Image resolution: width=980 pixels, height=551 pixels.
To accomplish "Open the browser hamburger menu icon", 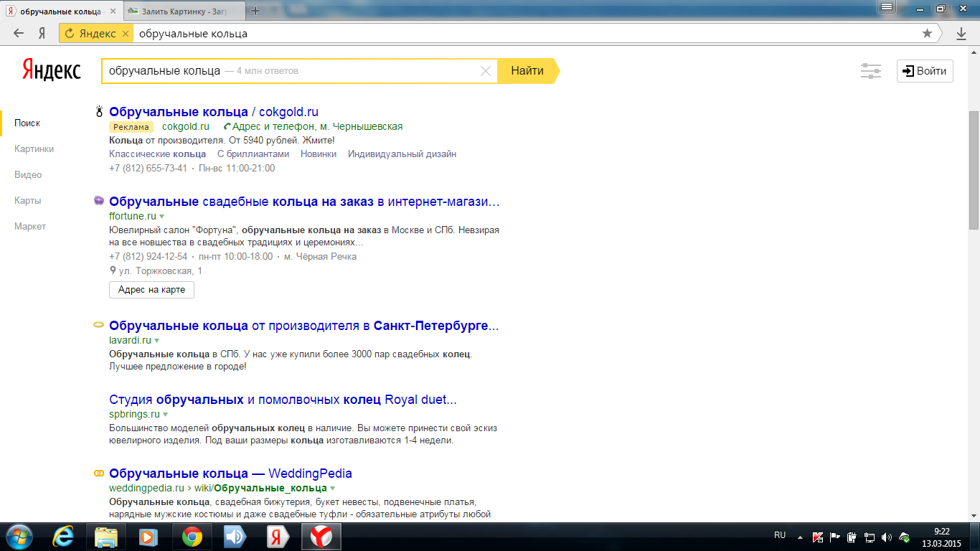I will tap(887, 7).
